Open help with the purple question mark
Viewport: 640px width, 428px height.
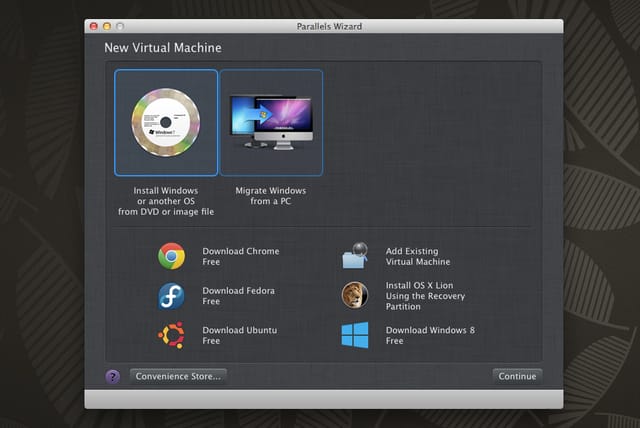(113, 376)
